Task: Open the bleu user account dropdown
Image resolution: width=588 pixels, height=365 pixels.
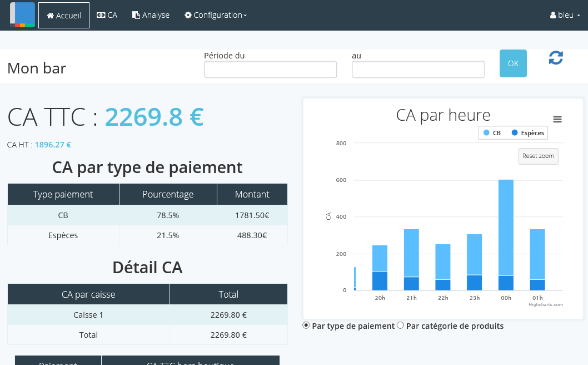Action: 565,15
